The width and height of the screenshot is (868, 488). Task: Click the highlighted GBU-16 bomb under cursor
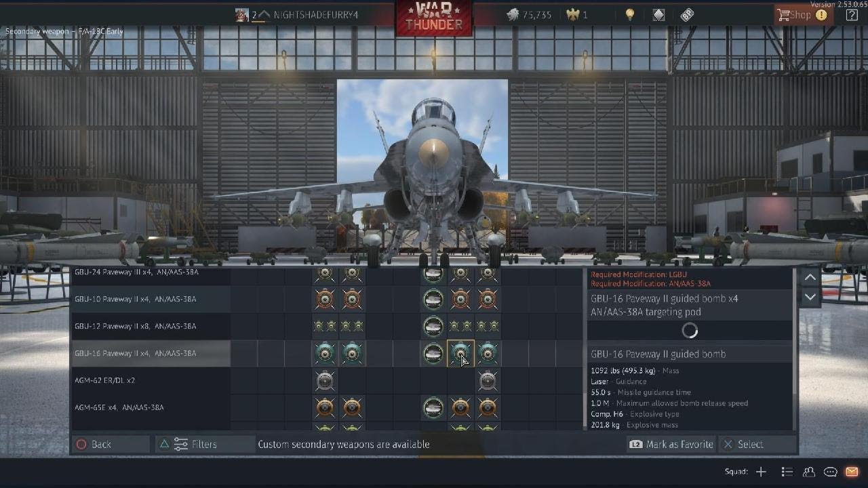[x=460, y=353]
